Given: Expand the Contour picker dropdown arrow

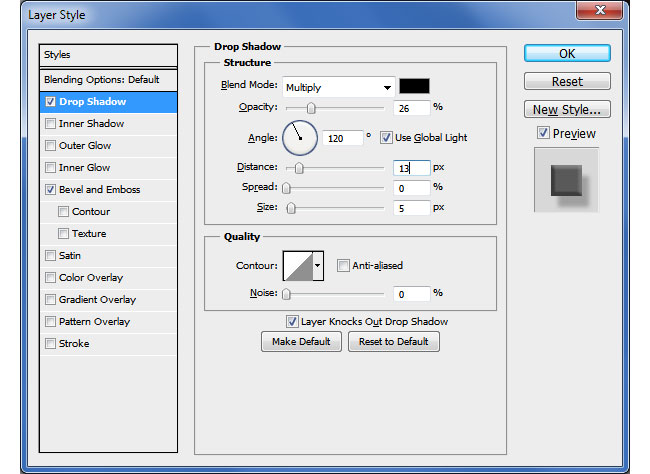Looking at the screenshot, I should [x=319, y=265].
